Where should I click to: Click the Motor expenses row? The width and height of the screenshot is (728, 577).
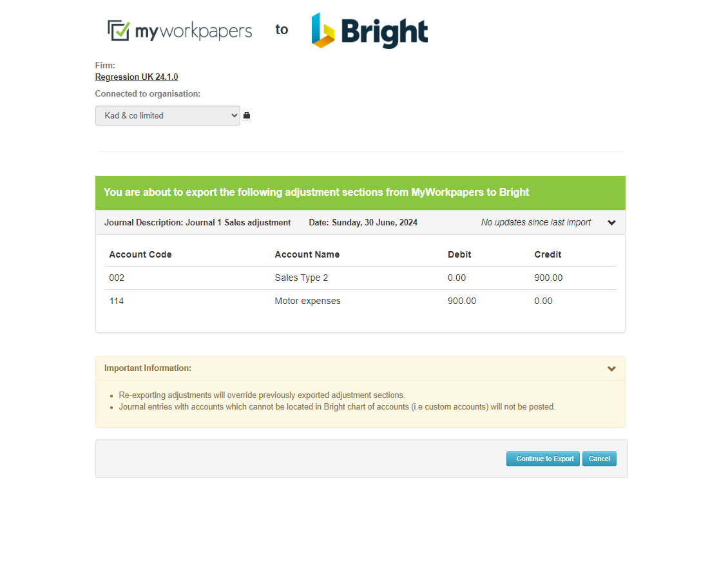tap(307, 301)
